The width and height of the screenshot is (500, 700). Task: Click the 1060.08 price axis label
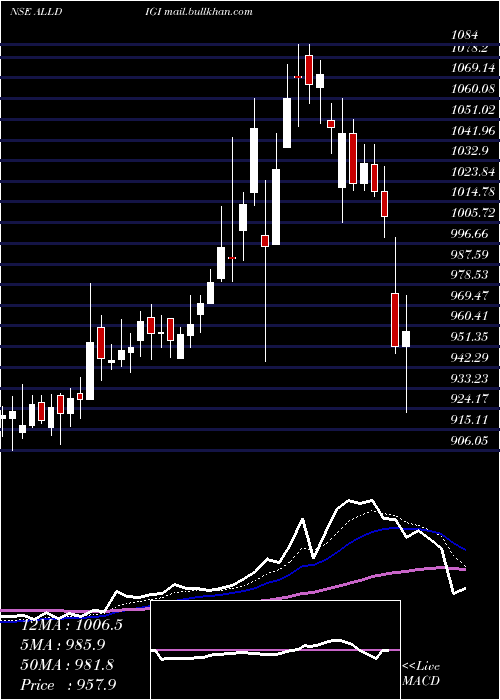tap(473, 89)
